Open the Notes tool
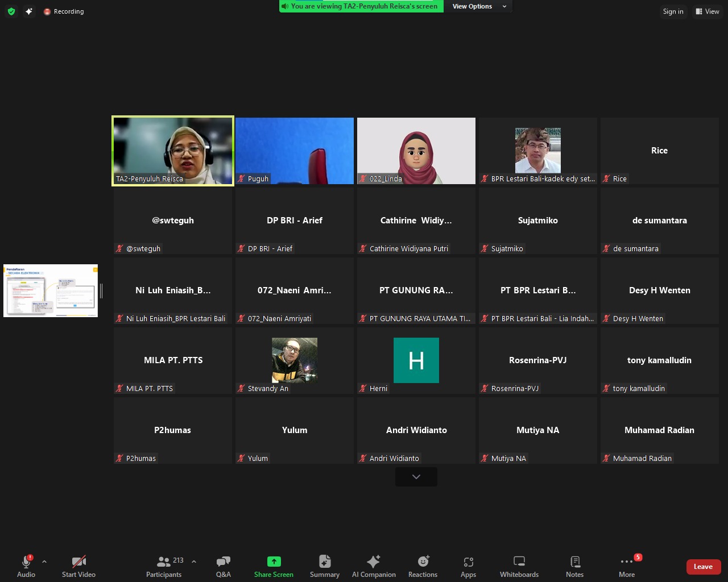This screenshot has height=582, width=728. [x=574, y=566]
